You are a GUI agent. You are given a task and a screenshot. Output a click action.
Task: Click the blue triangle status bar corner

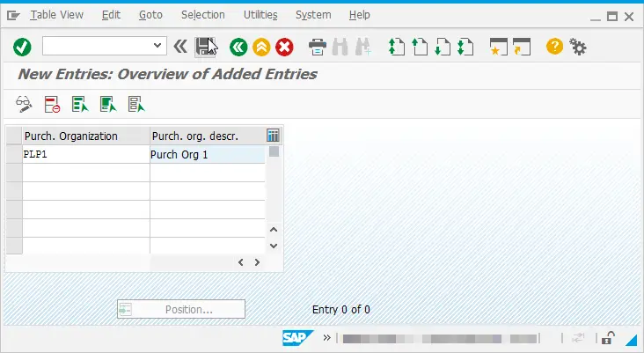click(632, 339)
